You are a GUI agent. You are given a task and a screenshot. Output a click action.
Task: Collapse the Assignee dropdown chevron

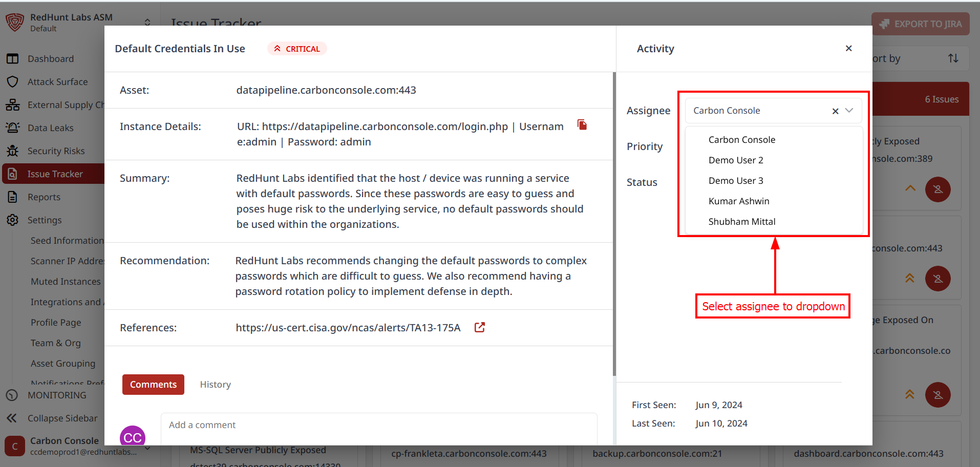pyautogui.click(x=849, y=111)
